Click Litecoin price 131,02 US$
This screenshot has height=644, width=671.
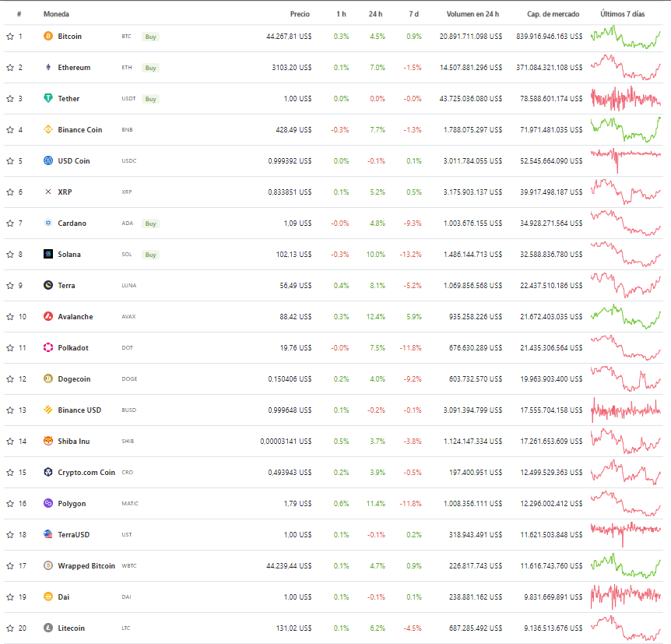[293, 628]
